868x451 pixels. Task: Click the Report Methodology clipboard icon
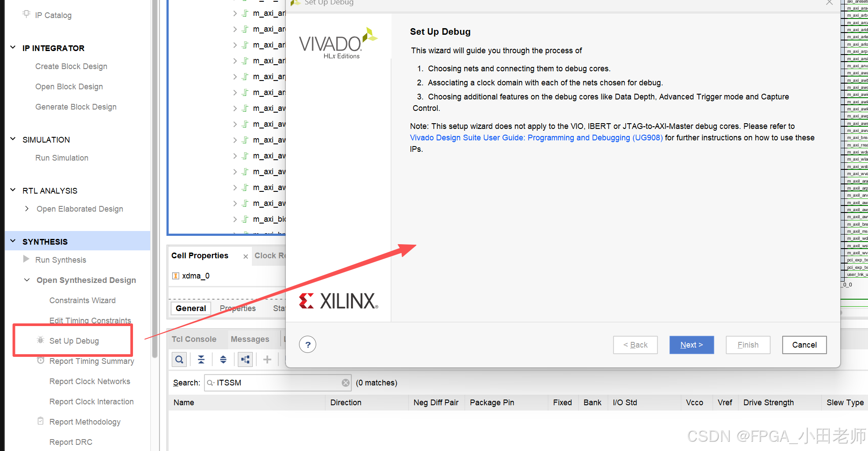[41, 421]
